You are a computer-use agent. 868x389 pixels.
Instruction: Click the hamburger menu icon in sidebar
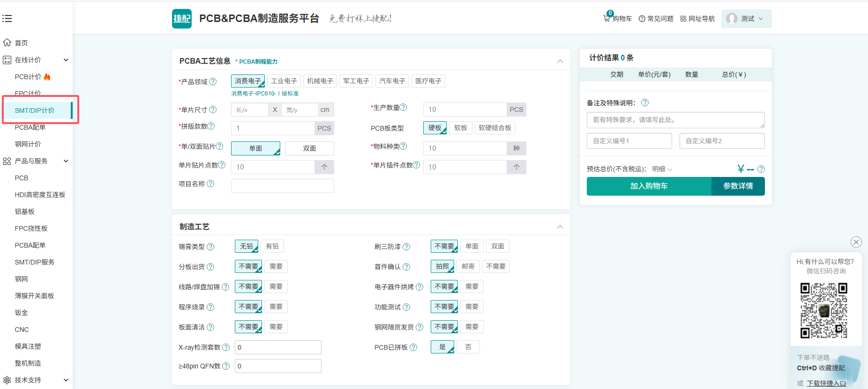(7, 19)
